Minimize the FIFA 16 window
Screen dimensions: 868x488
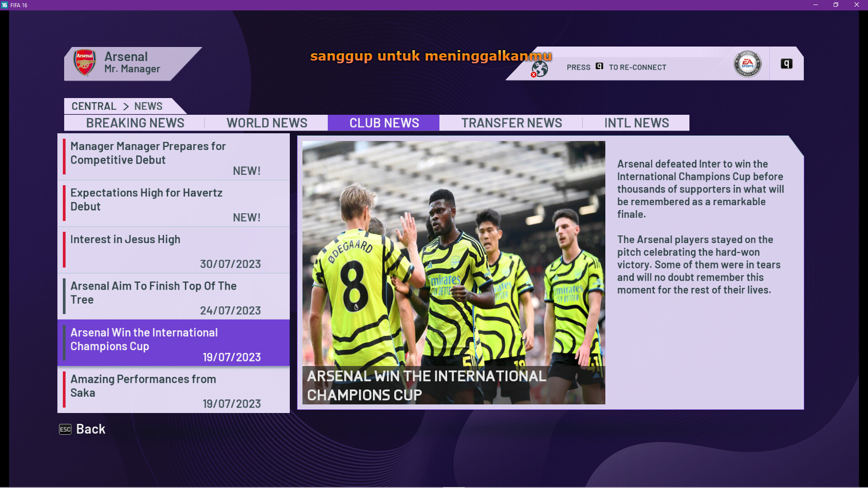pyautogui.click(x=816, y=5)
